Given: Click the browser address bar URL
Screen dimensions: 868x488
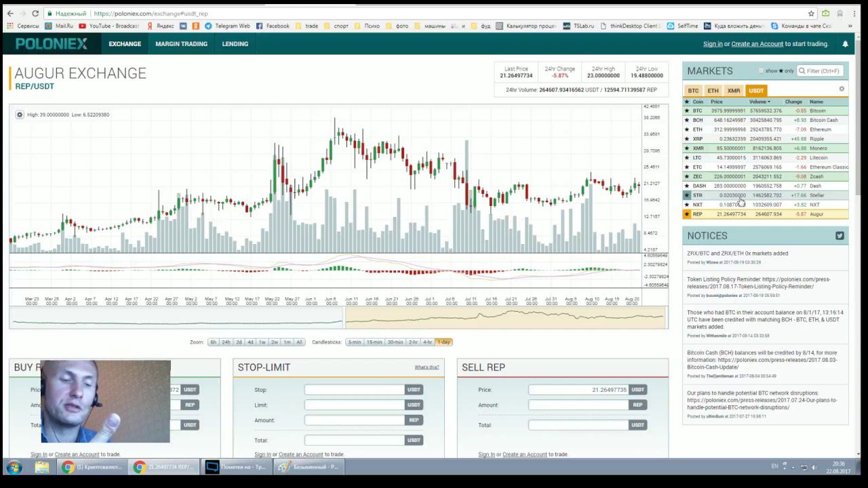Looking at the screenshot, I should 151,14.
